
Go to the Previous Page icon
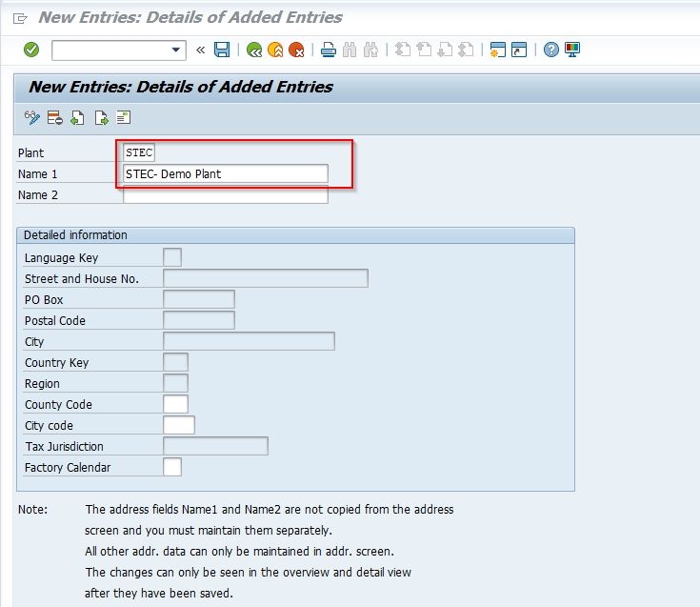point(424,50)
